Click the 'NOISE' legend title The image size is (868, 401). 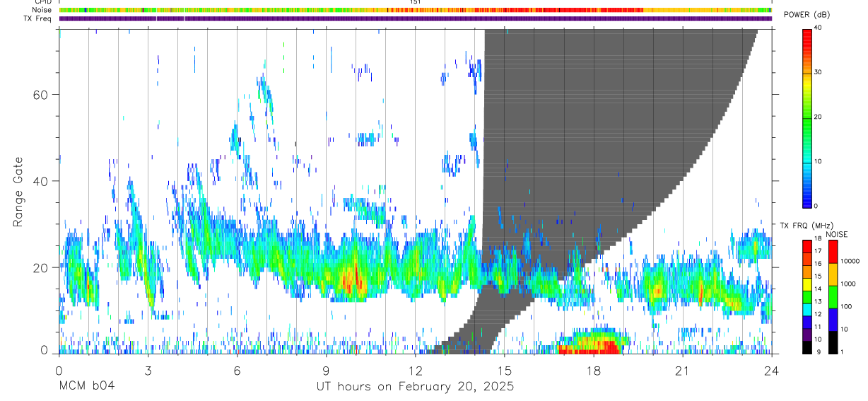click(836, 234)
